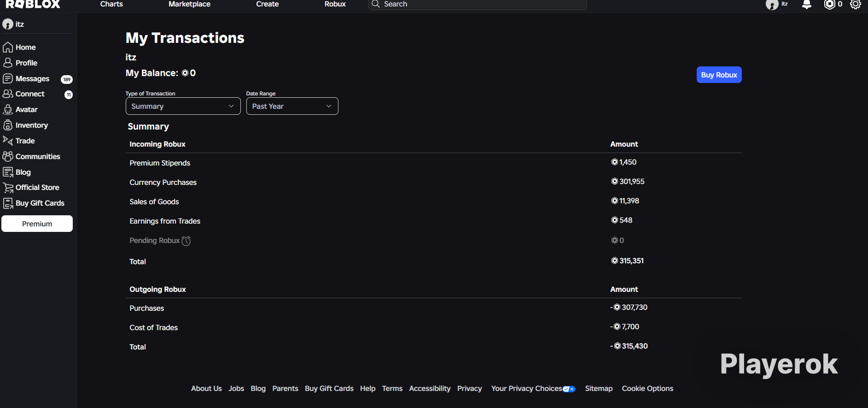868x408 pixels.
Task: Click the Purchases row label
Action: [x=147, y=308]
